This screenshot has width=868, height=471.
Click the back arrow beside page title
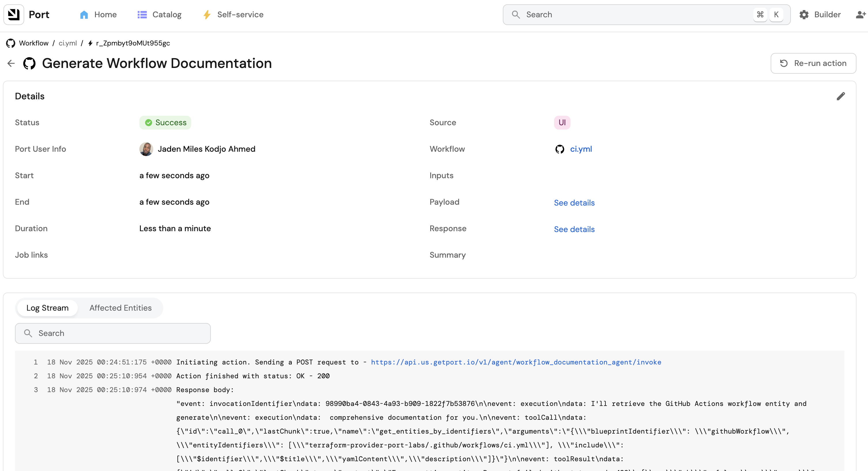[x=11, y=63]
